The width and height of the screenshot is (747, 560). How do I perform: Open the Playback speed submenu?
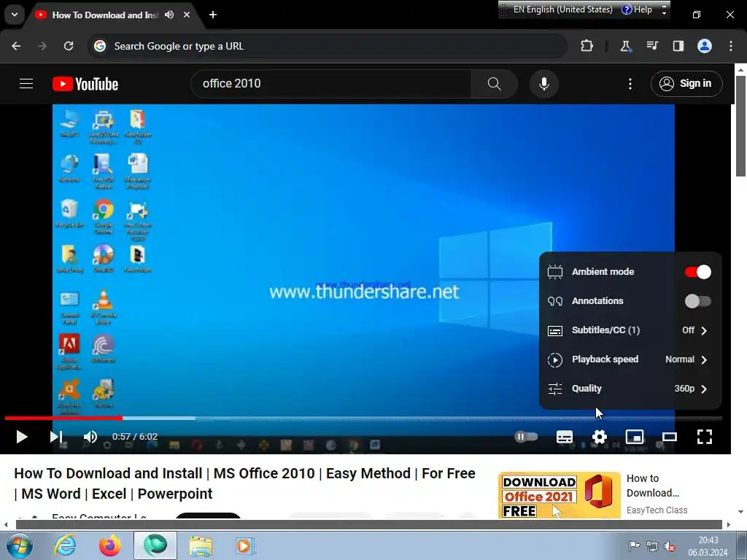(x=630, y=359)
